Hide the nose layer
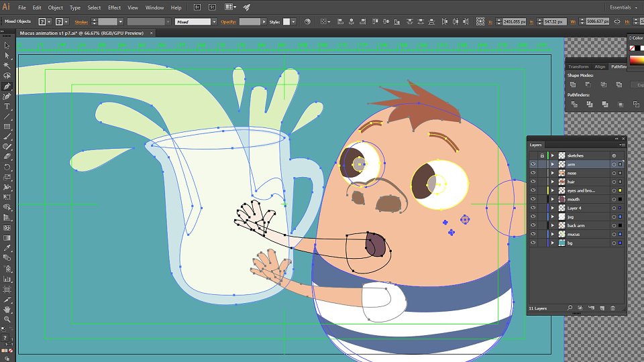 533,173
